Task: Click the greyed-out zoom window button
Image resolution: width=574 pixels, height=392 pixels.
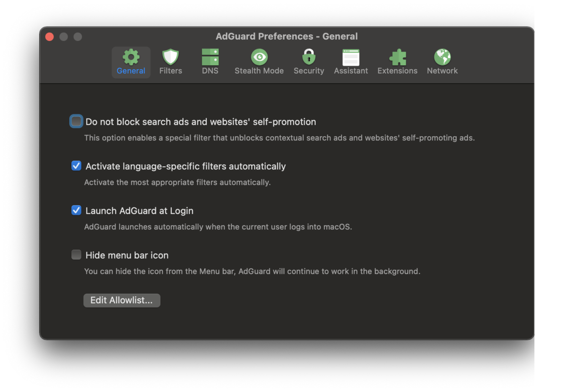Action: (x=78, y=37)
